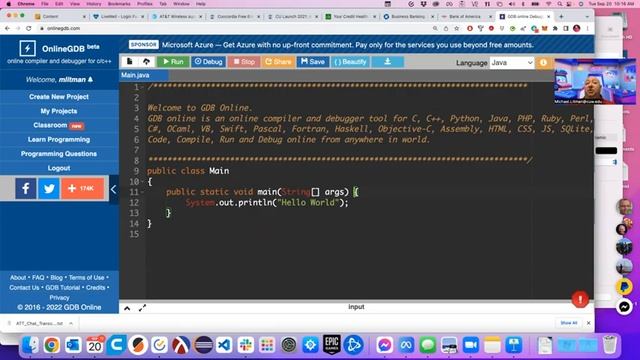Open Zoom from the Dock

click(471, 345)
